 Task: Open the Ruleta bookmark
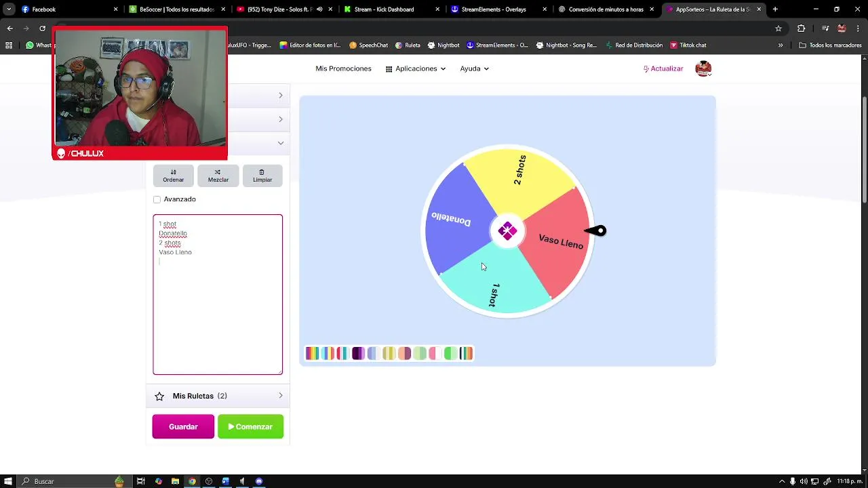(x=408, y=45)
